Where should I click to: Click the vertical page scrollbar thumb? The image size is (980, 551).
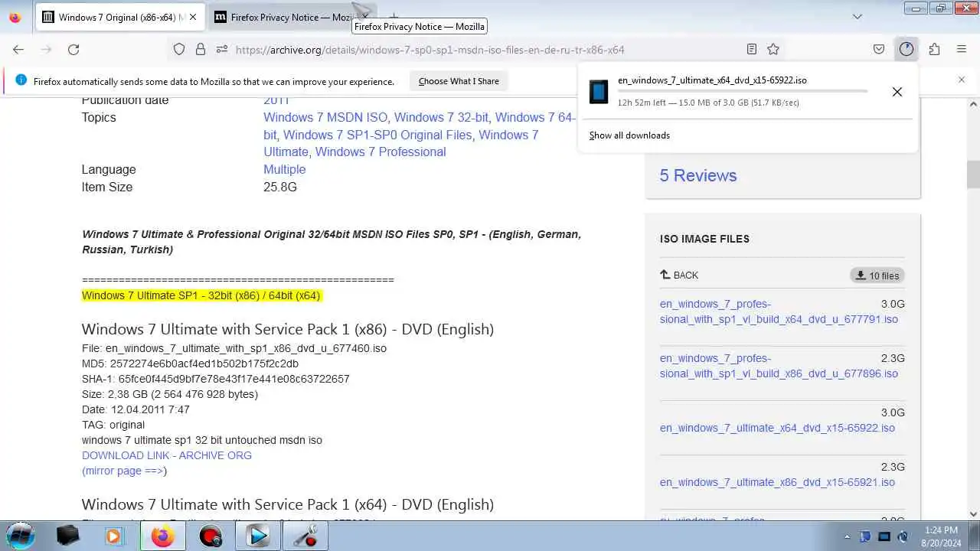pyautogui.click(x=973, y=174)
